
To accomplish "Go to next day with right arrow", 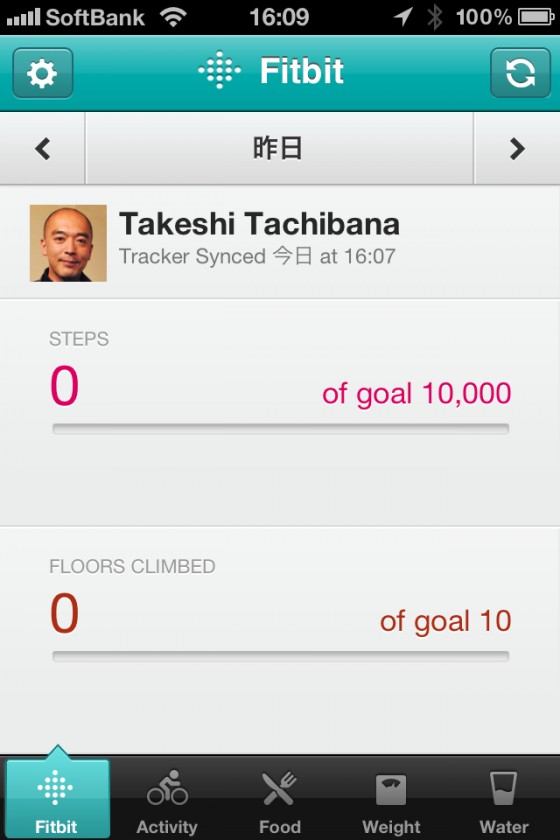I will click(517, 148).
